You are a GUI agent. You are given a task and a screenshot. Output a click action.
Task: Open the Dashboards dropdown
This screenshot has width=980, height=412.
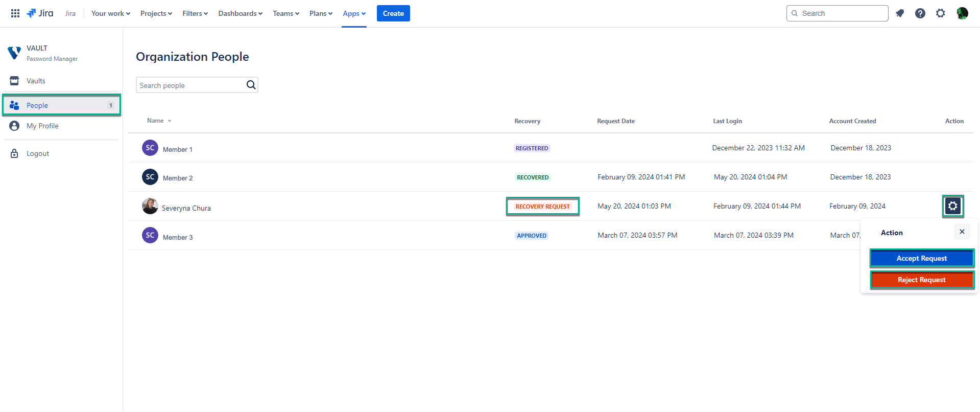(240, 13)
